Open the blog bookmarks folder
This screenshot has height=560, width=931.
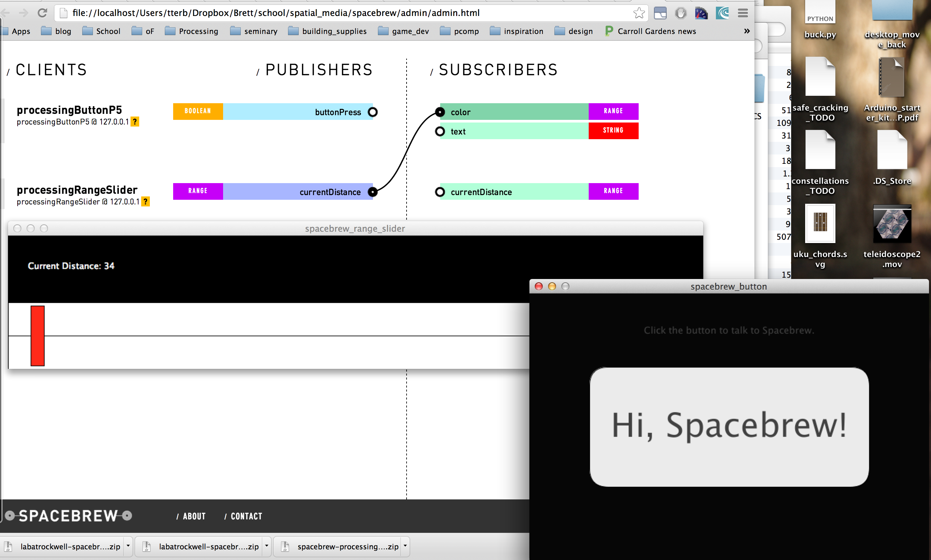(56, 31)
